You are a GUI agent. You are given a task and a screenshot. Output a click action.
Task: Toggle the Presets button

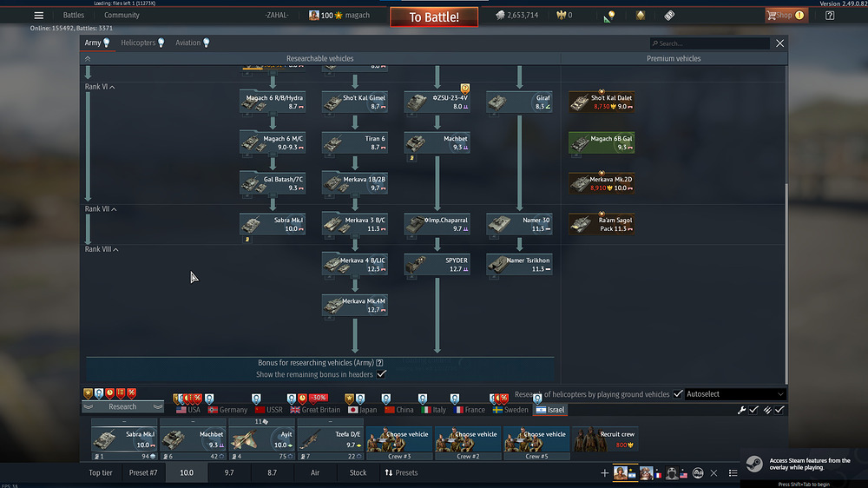[x=401, y=473]
